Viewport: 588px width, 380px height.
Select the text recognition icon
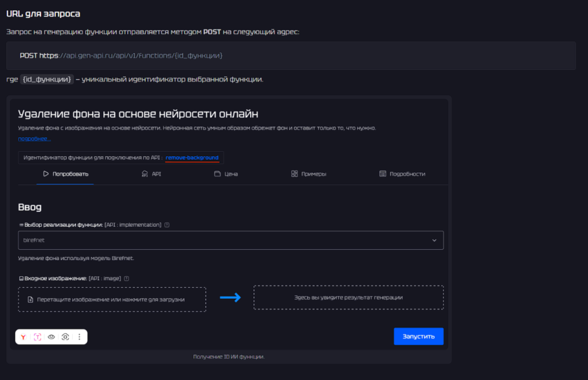click(x=37, y=337)
